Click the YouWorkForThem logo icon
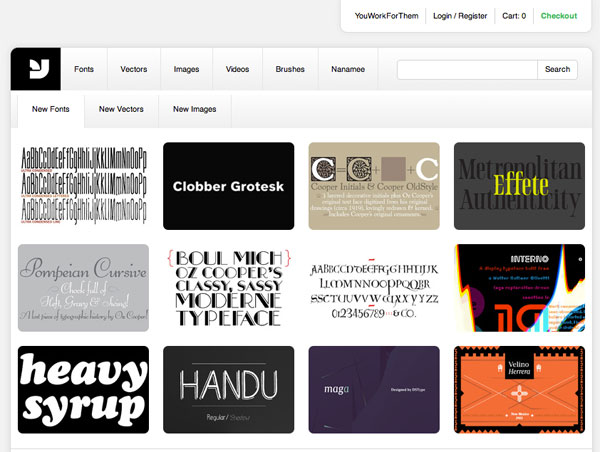Viewport: 600px width, 452px height. coord(36,69)
